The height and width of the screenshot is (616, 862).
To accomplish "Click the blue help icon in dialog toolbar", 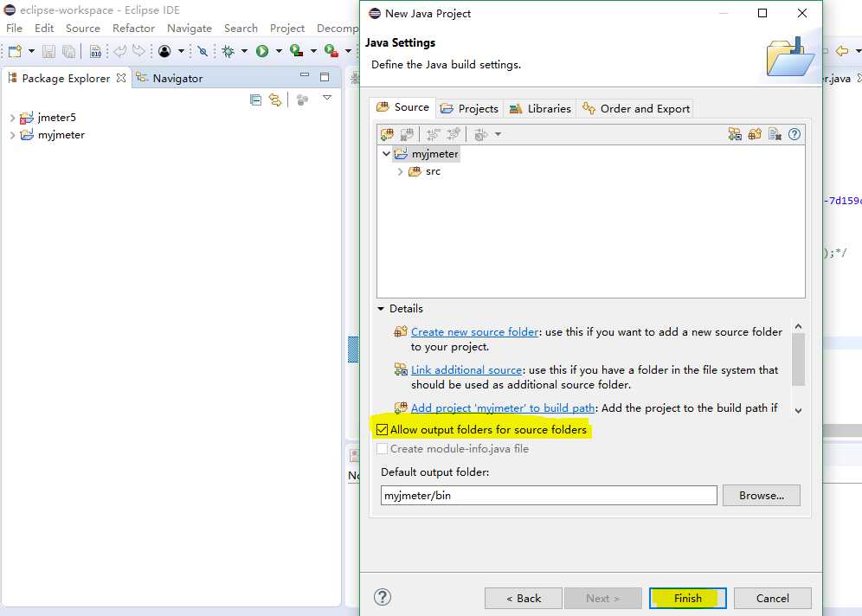I will 794,134.
